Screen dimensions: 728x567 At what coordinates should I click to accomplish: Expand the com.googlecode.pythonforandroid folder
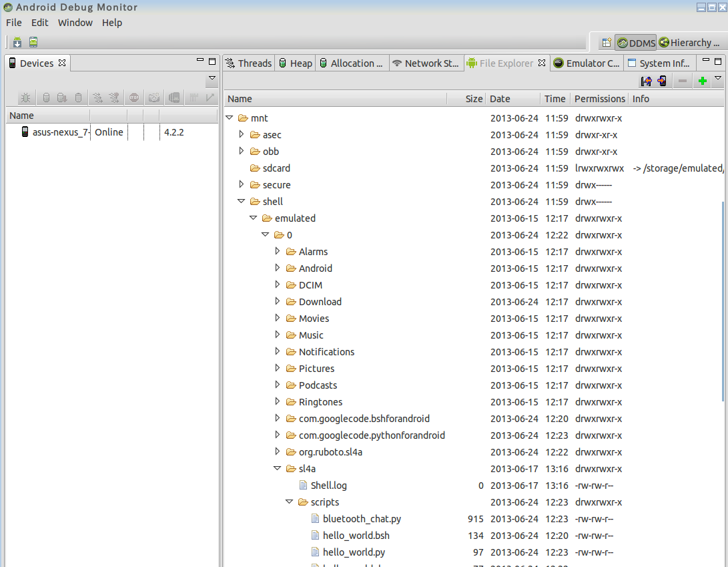[x=278, y=435]
